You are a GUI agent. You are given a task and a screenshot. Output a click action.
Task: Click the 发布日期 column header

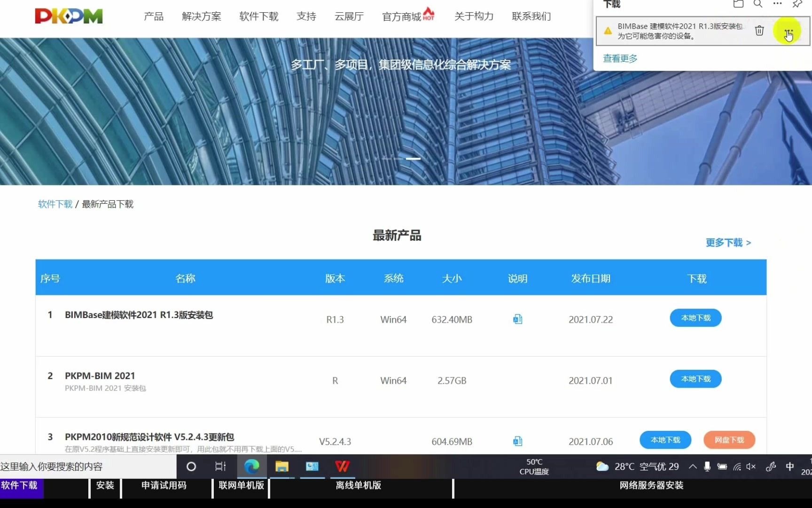(x=591, y=278)
